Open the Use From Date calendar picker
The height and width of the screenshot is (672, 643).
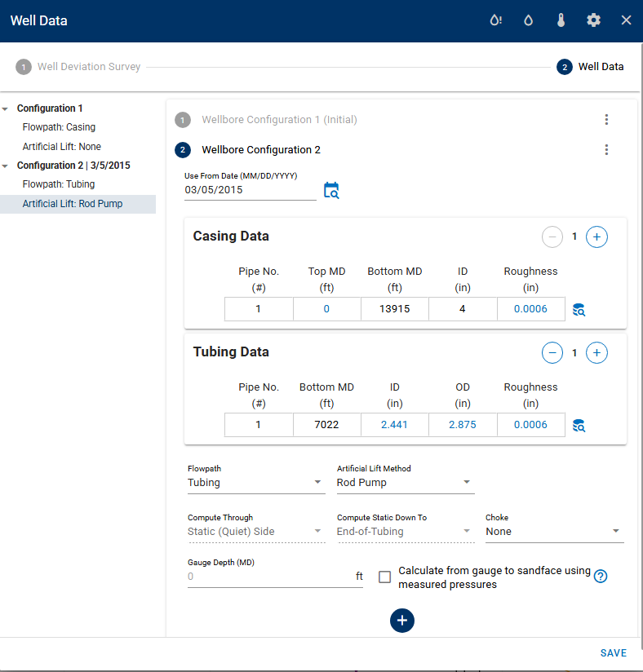click(x=331, y=190)
